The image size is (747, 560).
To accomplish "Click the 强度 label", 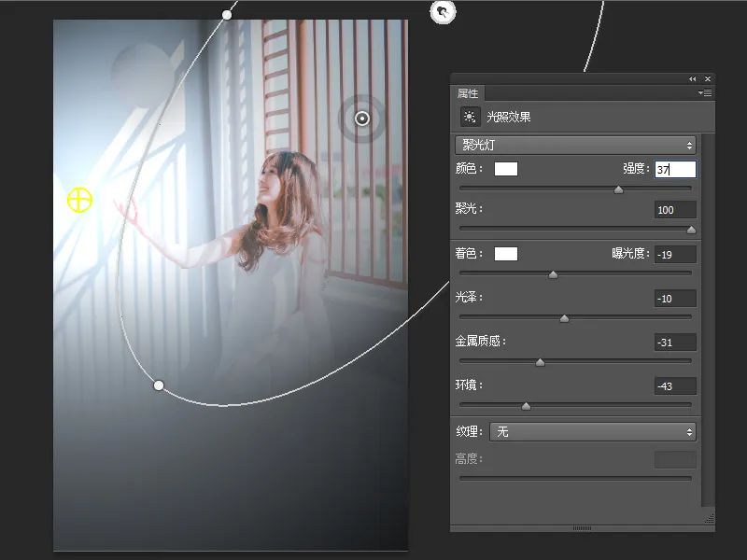I will coord(636,169).
